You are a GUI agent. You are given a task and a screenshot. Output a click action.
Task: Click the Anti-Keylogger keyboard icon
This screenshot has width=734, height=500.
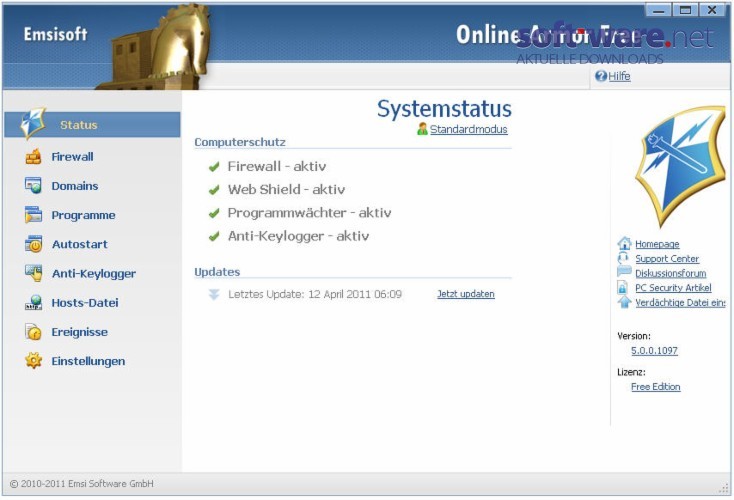[x=33, y=273]
